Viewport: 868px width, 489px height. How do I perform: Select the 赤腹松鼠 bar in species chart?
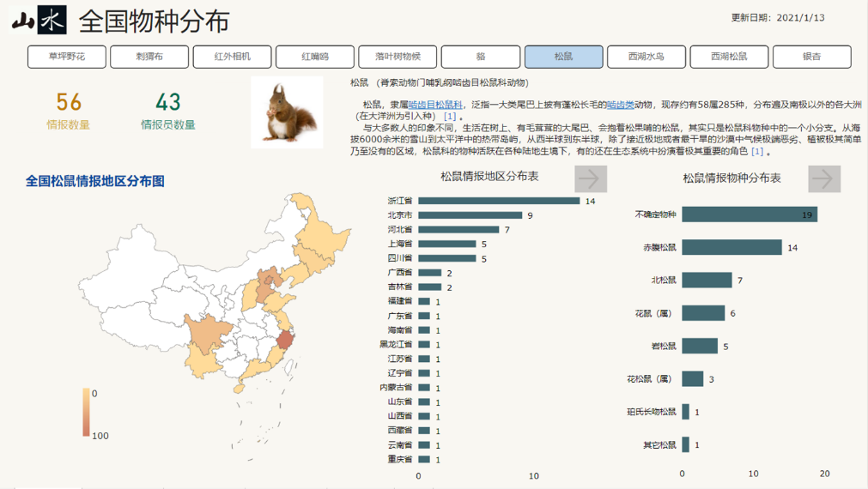[731, 247]
